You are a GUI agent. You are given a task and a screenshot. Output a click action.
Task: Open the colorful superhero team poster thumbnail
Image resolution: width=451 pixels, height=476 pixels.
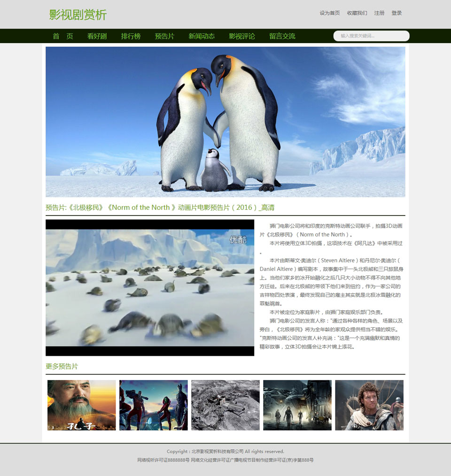click(154, 405)
